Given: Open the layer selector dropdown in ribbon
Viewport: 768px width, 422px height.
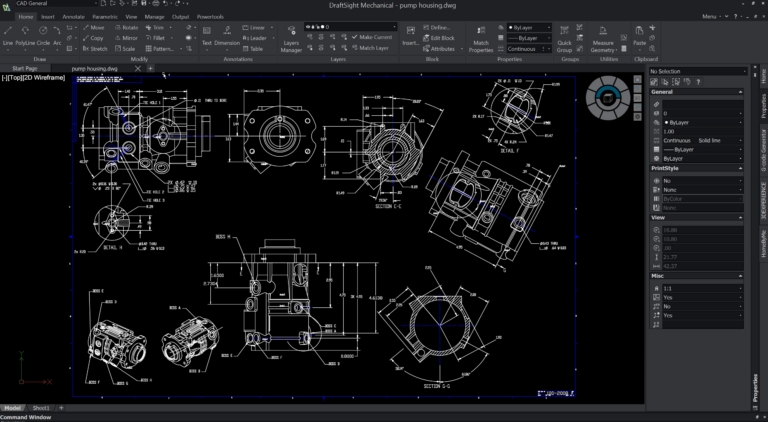Looking at the screenshot, I should point(351,27).
